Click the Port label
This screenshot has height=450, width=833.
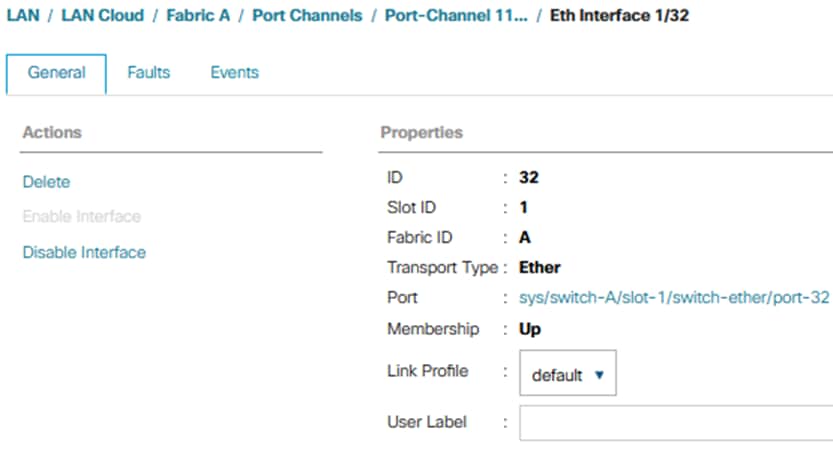coord(402,298)
